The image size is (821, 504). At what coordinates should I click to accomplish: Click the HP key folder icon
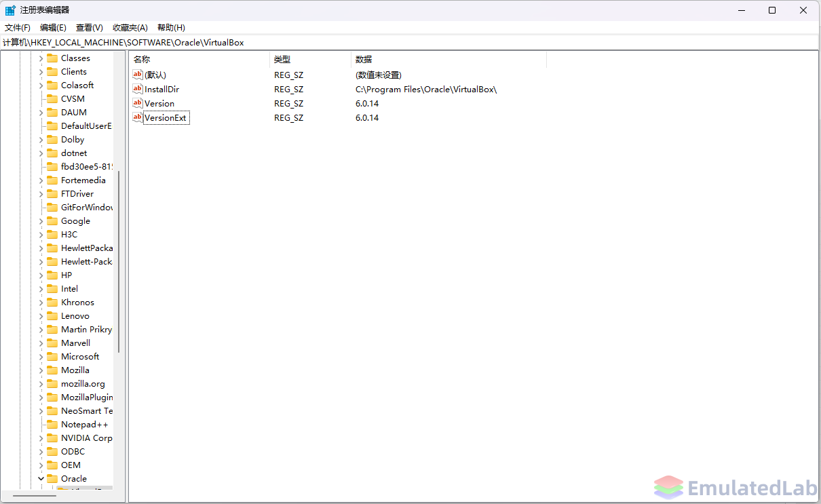pos(52,275)
